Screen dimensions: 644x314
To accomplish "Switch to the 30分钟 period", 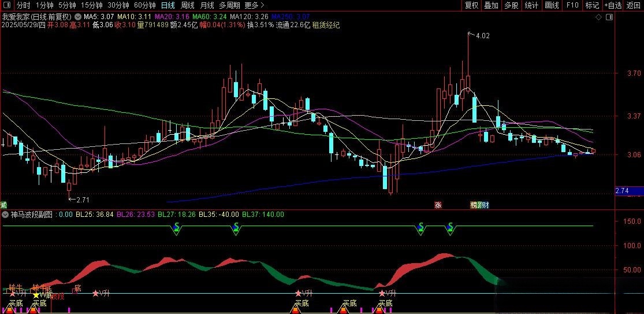I will coord(118,5).
